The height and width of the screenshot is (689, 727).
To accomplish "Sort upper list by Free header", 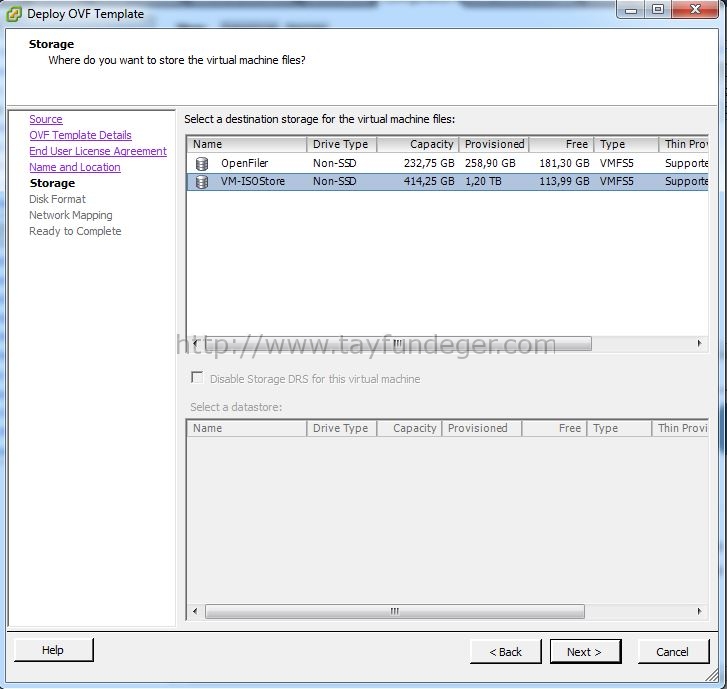I will (x=561, y=144).
